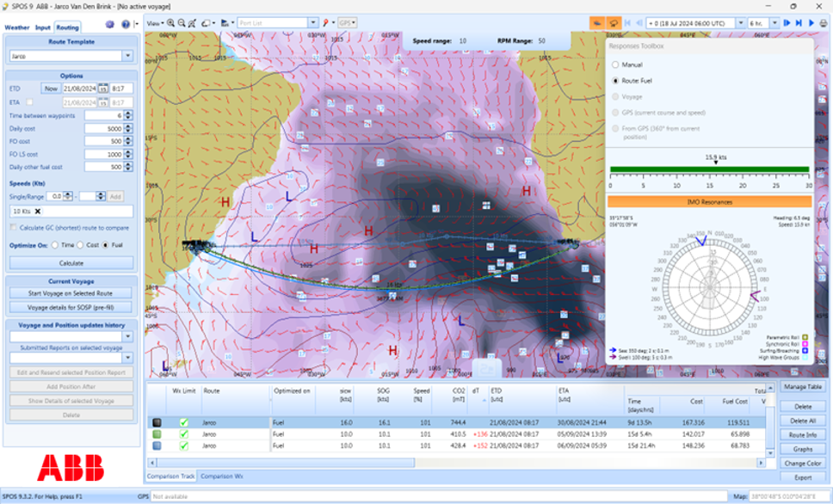Click the zoom out magnifier icon

tap(182, 23)
